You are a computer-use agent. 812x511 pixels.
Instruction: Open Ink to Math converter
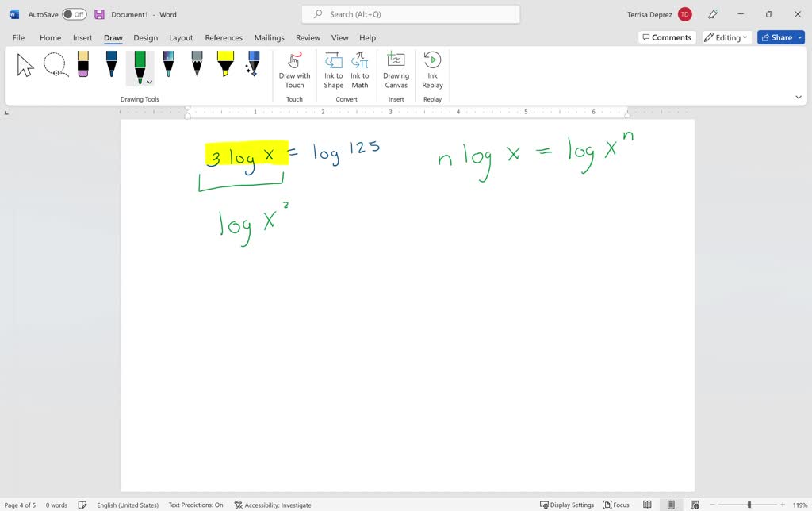359,70
